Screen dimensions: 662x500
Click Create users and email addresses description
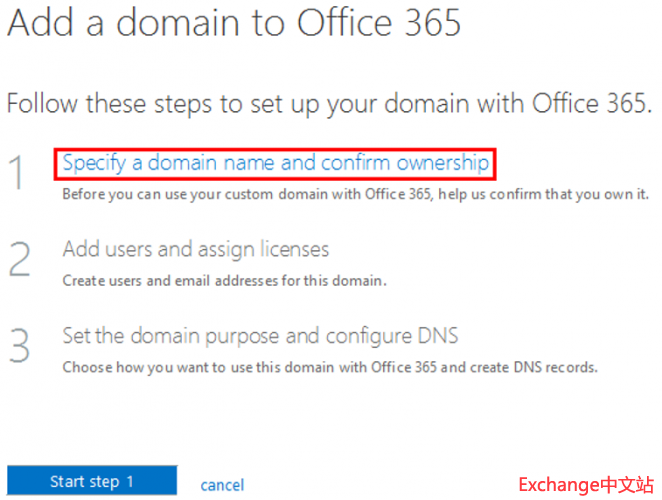coord(224,281)
